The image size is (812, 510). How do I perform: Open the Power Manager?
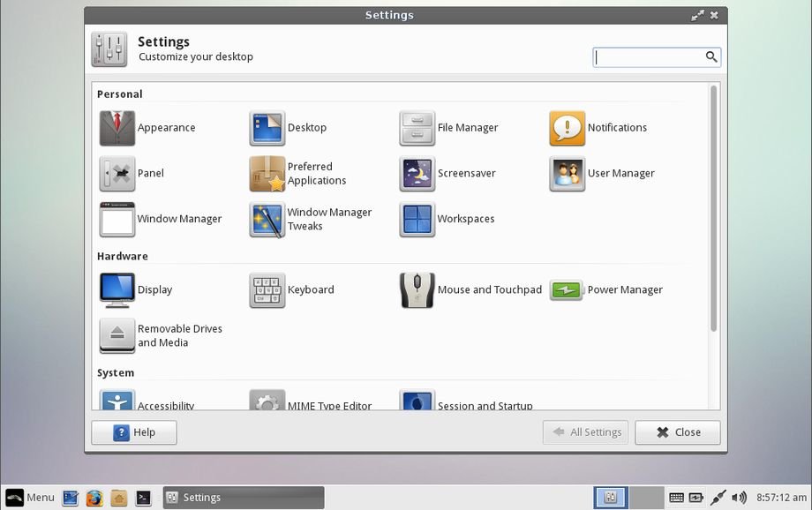tap(568, 290)
